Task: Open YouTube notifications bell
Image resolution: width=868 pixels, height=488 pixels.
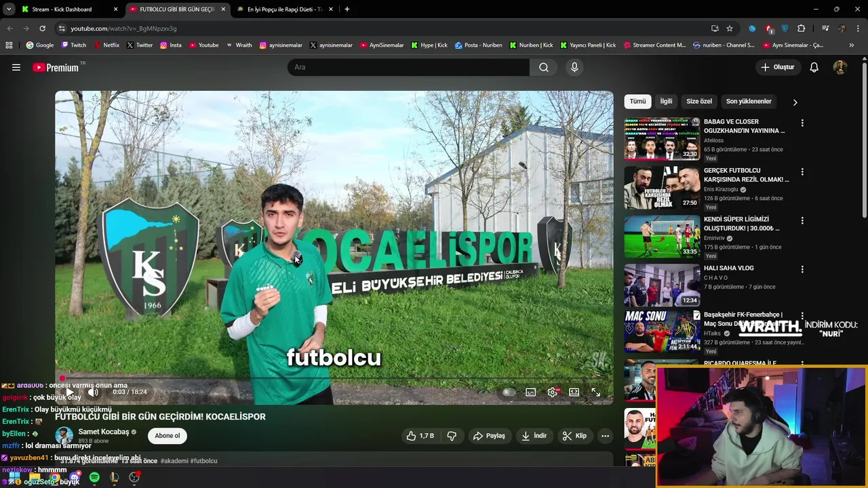Action: click(x=814, y=67)
